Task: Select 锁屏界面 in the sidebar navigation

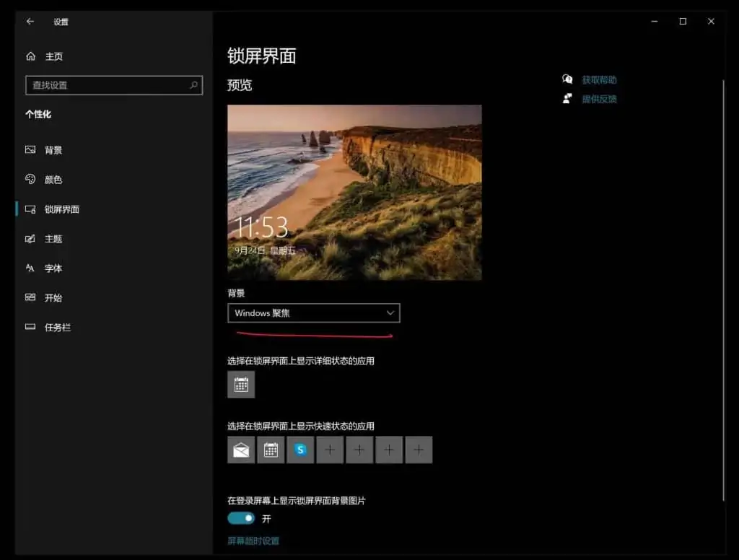Action: pos(29,209)
